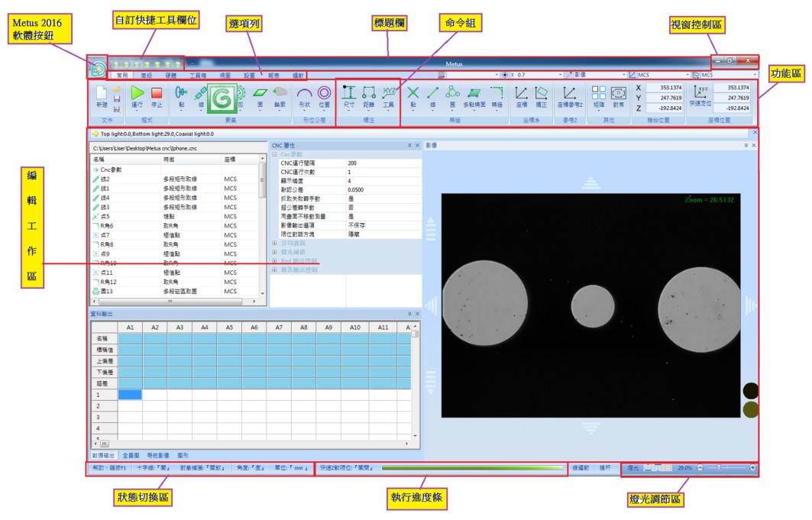Decrease light with the minus button
812x520 pixels.
coord(700,468)
